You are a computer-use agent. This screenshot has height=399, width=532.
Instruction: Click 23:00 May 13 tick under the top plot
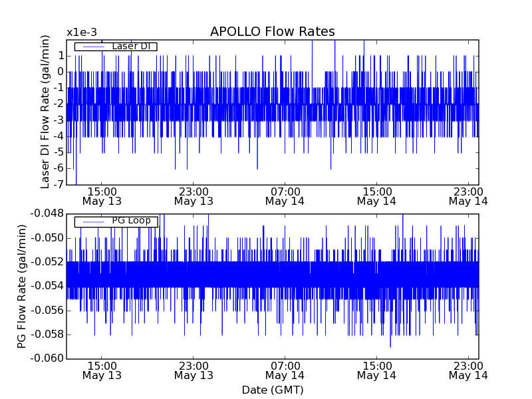(194, 195)
